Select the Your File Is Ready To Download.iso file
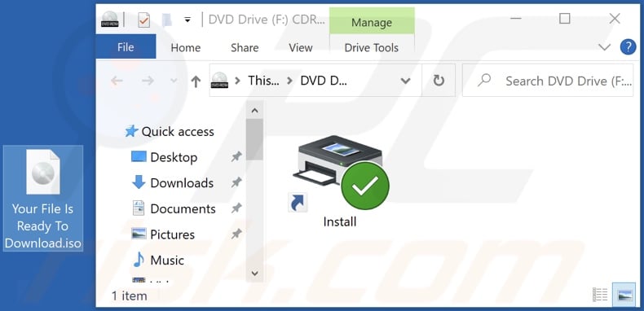Image resolution: width=644 pixels, height=311 pixels. (42, 199)
